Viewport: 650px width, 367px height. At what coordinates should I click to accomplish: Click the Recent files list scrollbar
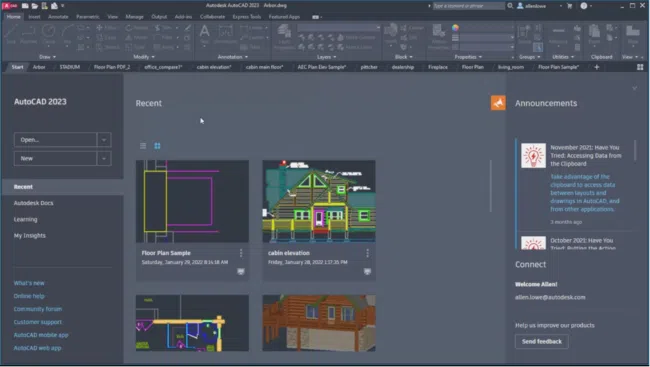pos(491,186)
